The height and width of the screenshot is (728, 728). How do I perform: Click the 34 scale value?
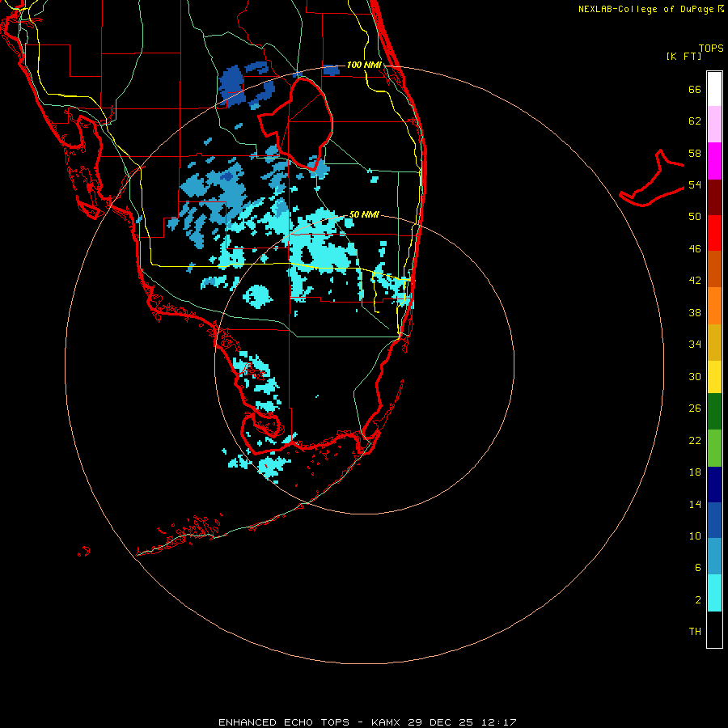click(x=695, y=344)
